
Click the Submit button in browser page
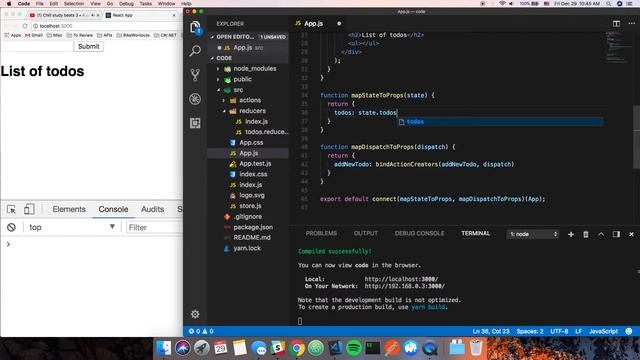pos(89,47)
